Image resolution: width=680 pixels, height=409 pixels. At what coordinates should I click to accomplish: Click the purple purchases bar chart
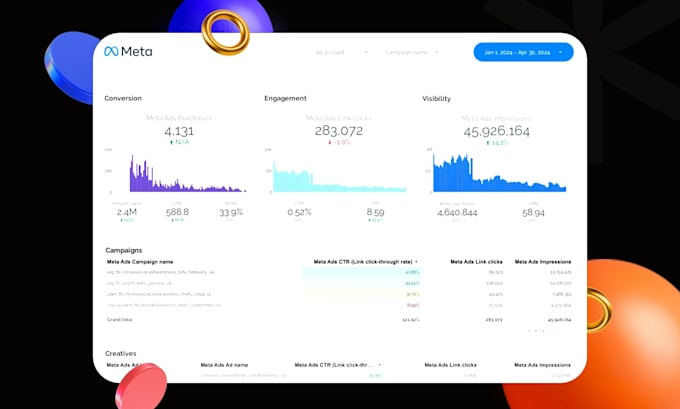click(x=187, y=173)
